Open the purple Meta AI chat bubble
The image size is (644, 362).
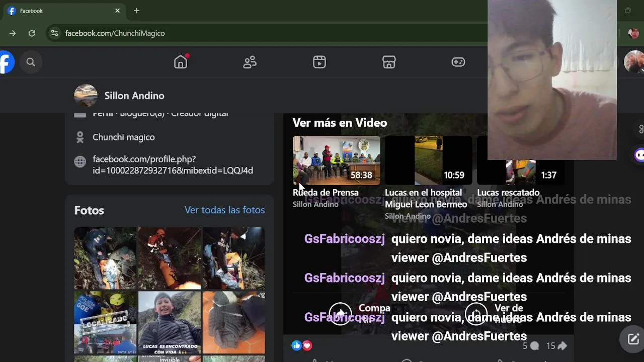coord(639,155)
